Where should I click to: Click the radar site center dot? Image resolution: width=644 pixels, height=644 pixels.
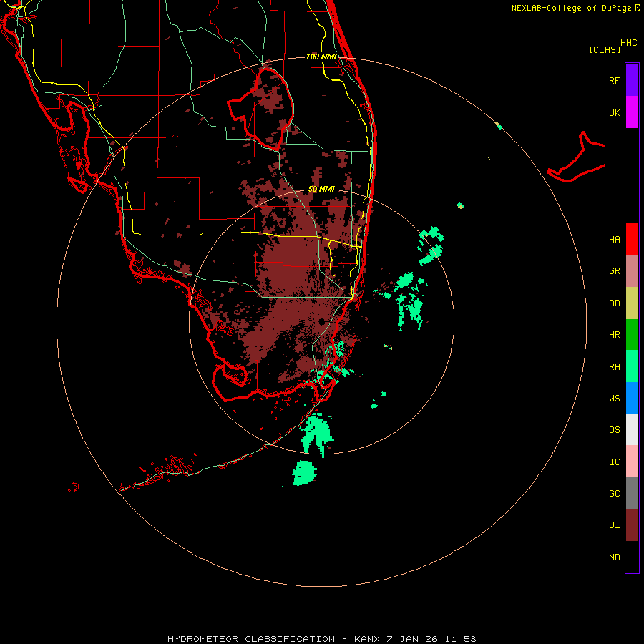pos(321,321)
